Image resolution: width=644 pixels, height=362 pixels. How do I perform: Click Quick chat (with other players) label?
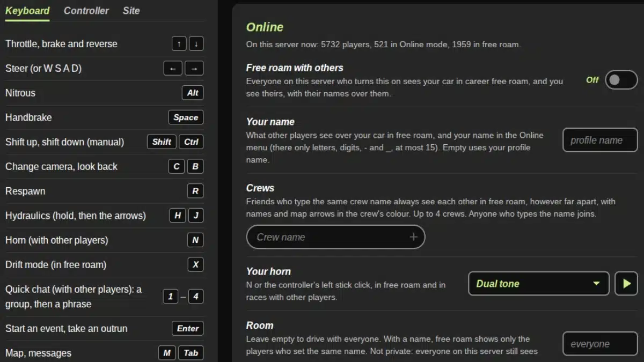pos(74,297)
